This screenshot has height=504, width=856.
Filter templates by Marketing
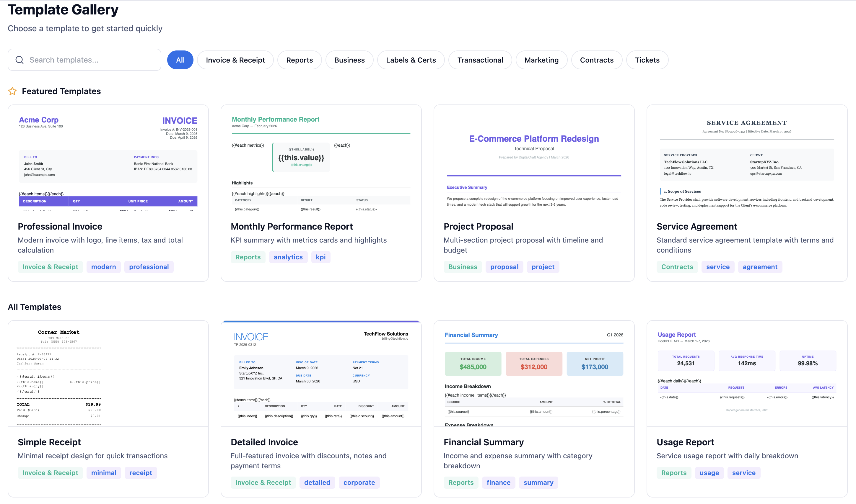tap(541, 60)
